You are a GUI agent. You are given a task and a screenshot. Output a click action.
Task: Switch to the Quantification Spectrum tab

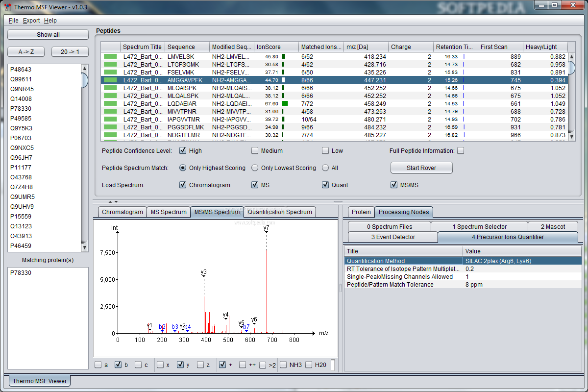(280, 212)
